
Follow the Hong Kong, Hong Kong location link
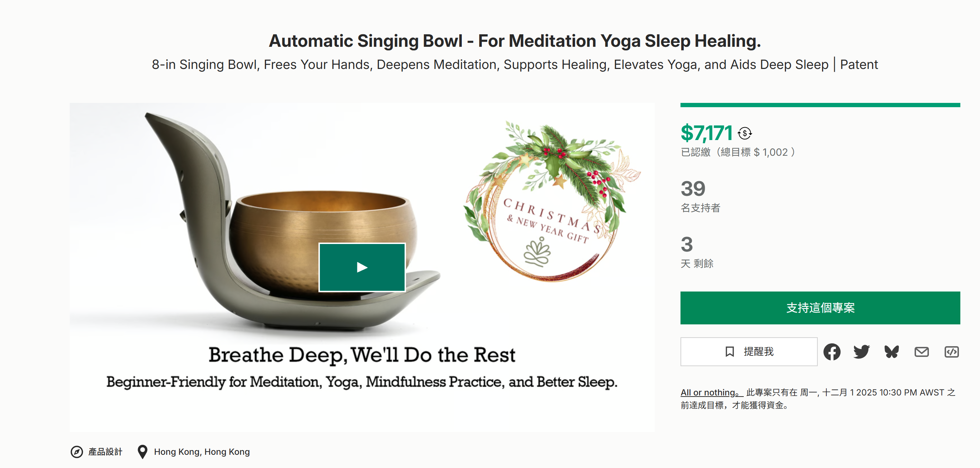coord(202,452)
